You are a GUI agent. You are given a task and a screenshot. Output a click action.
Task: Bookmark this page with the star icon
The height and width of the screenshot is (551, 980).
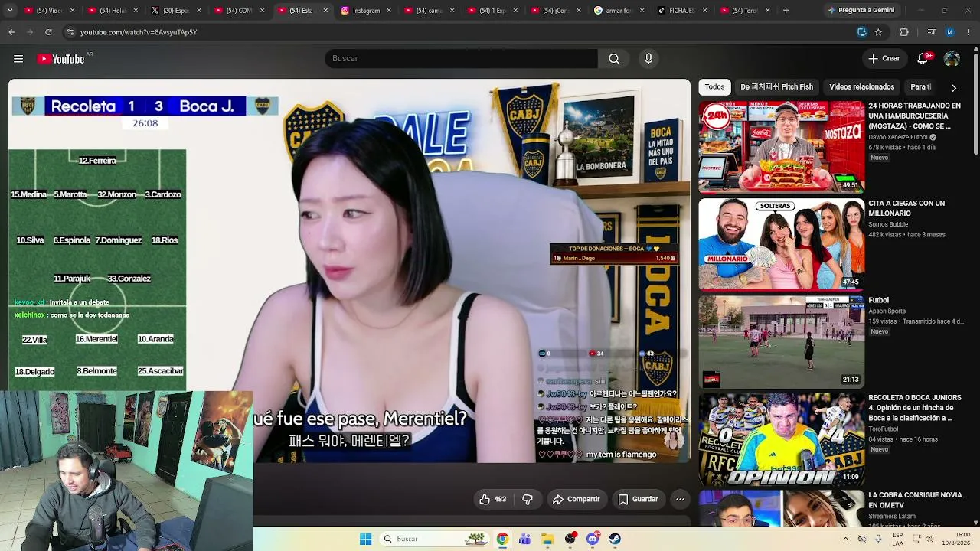click(x=878, y=32)
